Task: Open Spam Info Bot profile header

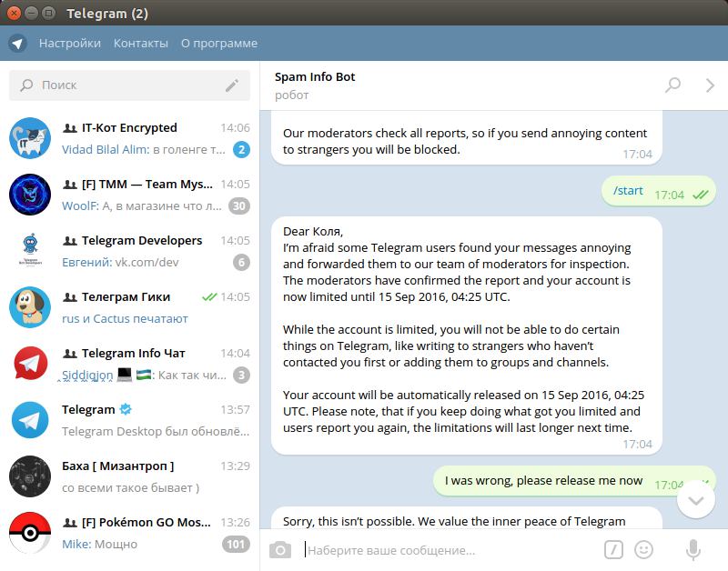Action: pos(315,85)
